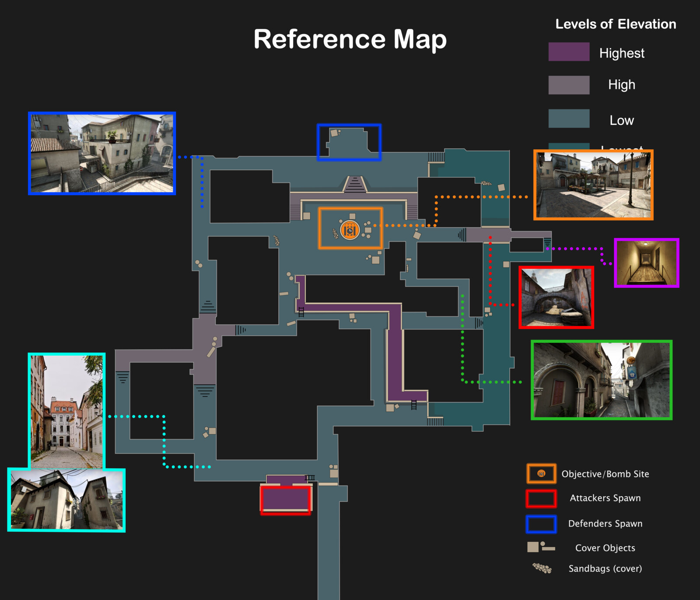
Task: Open the lower cyan-bordered white house photo
Action: point(66,500)
